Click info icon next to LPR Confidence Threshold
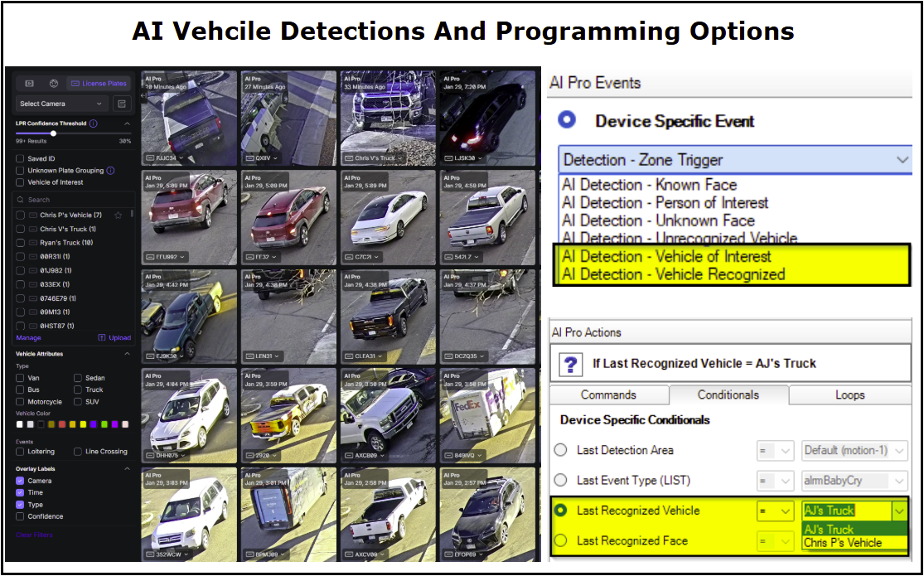This screenshot has width=924, height=576. click(94, 123)
